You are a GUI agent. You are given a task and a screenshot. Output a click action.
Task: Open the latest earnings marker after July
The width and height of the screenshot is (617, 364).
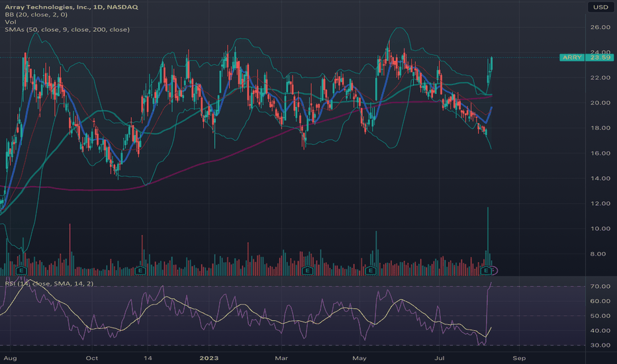coord(487,270)
